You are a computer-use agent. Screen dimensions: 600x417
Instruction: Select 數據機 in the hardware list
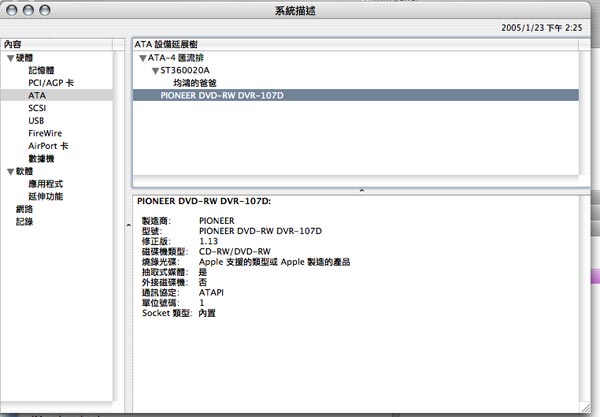point(41,158)
